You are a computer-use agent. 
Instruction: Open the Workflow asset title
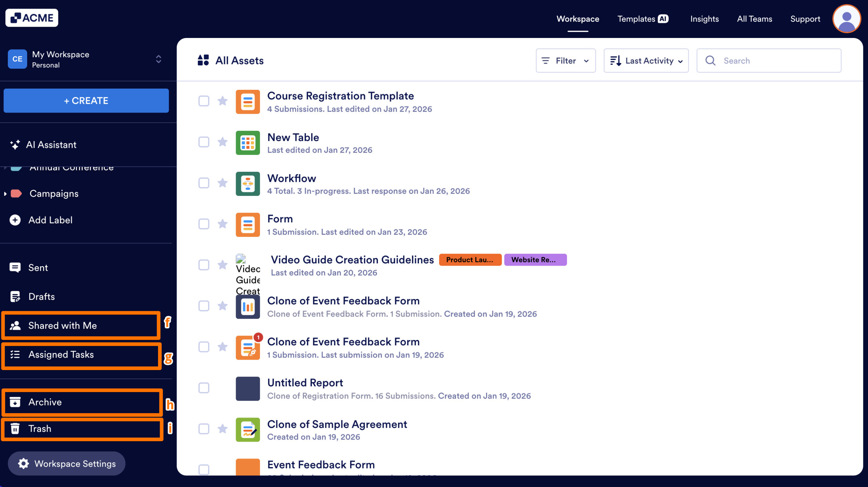pyautogui.click(x=292, y=178)
